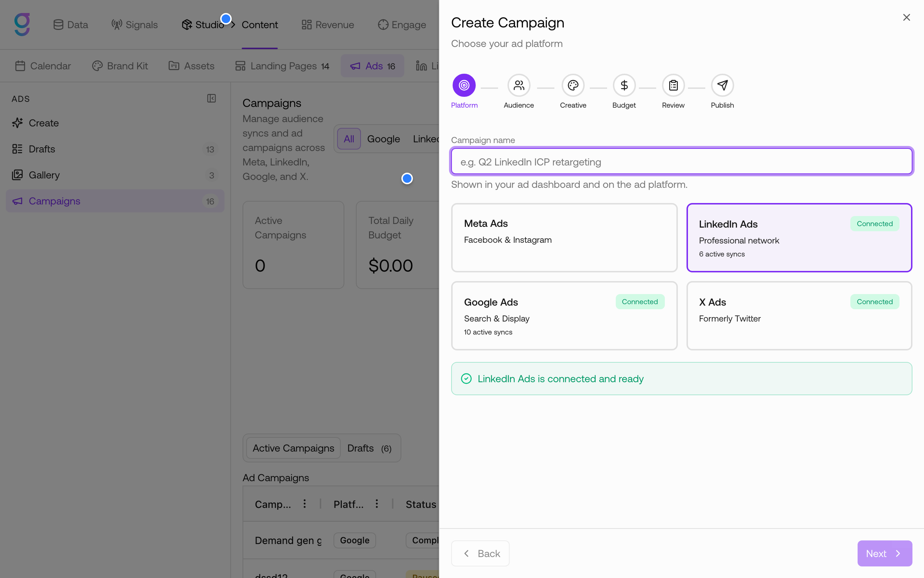Click the Google platform badge for Demand gen
924x578 pixels.
click(355, 540)
